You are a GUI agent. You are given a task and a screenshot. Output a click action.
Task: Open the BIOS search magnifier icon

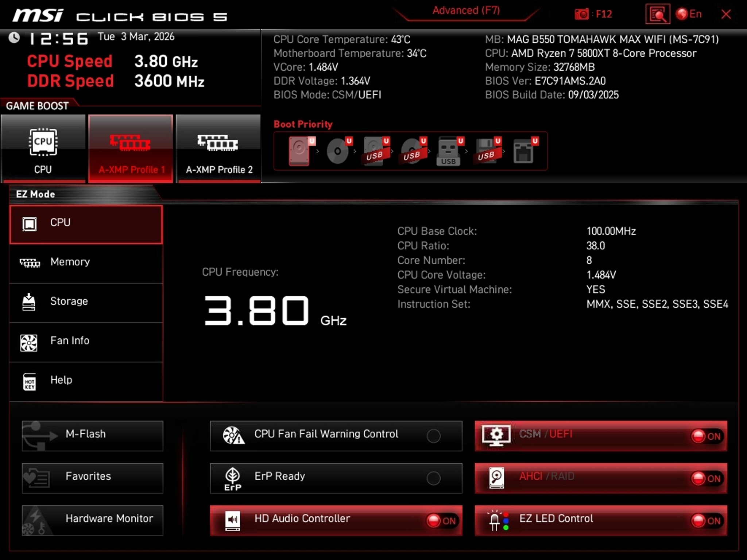click(x=657, y=14)
